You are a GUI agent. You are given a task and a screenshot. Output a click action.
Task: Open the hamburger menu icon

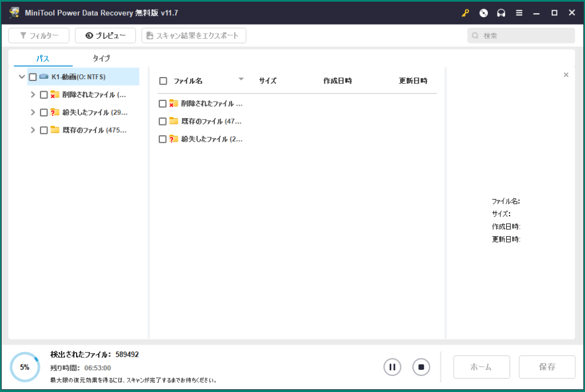519,12
